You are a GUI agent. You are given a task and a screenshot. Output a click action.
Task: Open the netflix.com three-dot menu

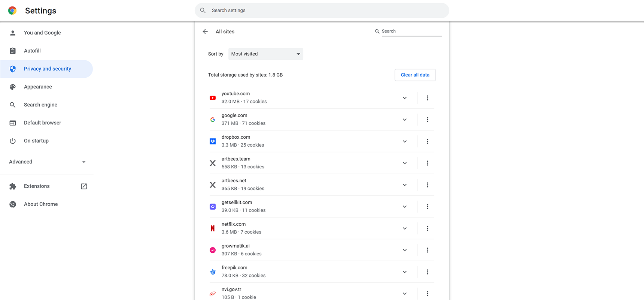pyautogui.click(x=427, y=228)
